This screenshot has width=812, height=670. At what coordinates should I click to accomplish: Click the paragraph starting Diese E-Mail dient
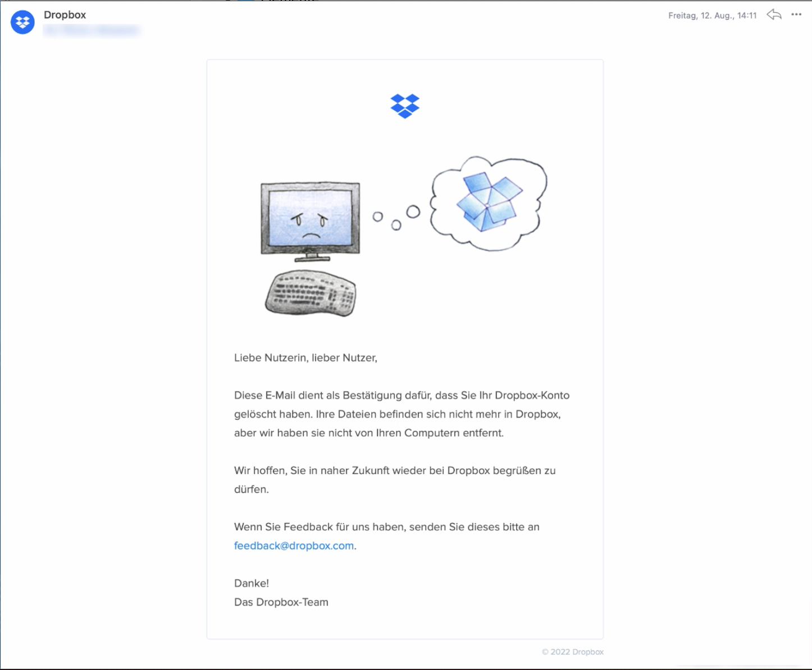click(x=402, y=414)
